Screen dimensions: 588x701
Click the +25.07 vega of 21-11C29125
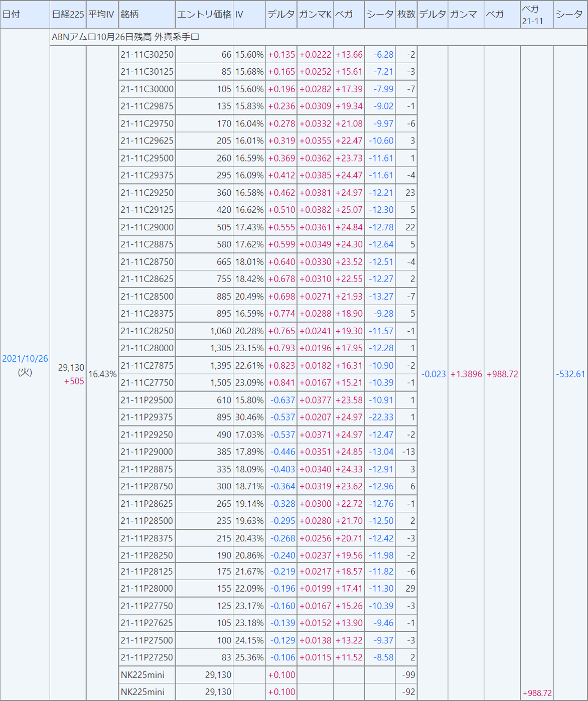(349, 210)
